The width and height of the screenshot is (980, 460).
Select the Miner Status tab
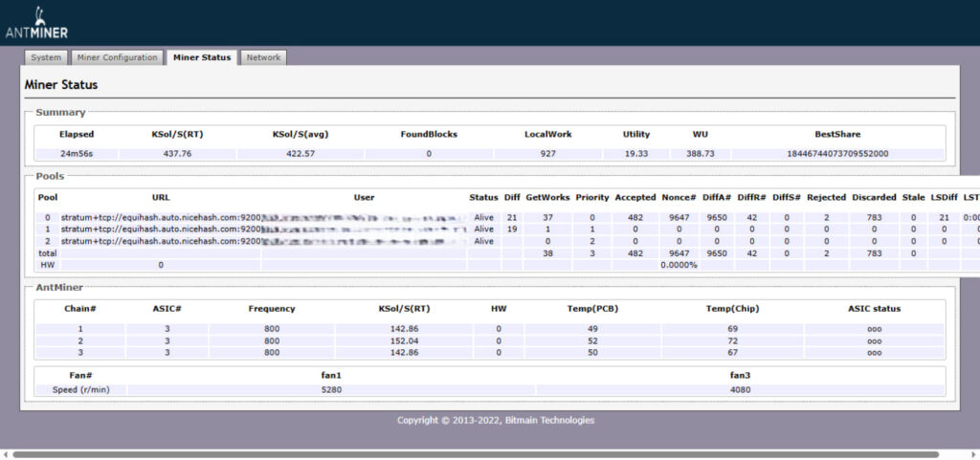[x=202, y=57]
